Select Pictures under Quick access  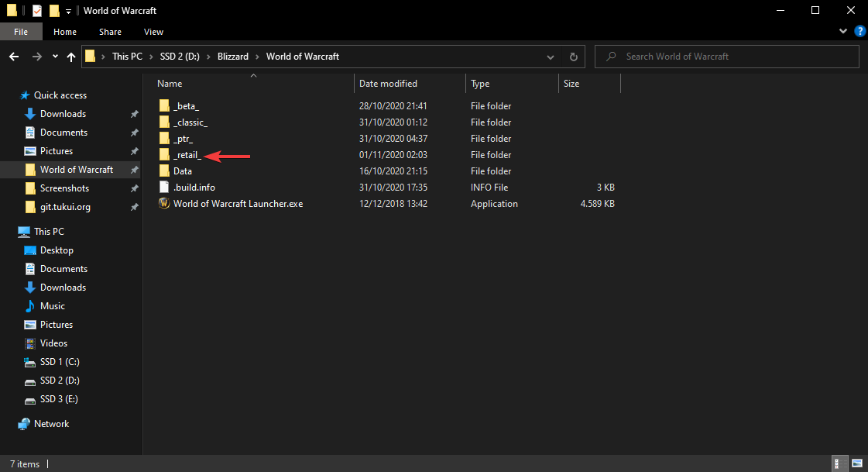(x=57, y=150)
